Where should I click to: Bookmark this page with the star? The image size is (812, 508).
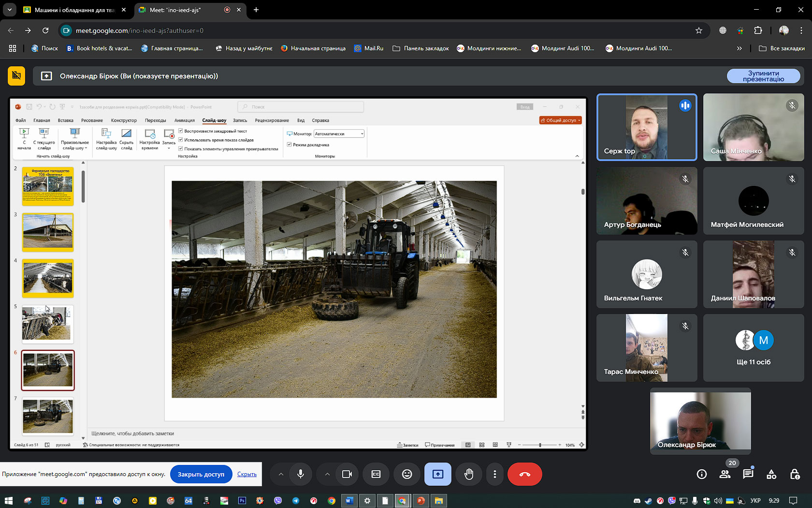(699, 30)
